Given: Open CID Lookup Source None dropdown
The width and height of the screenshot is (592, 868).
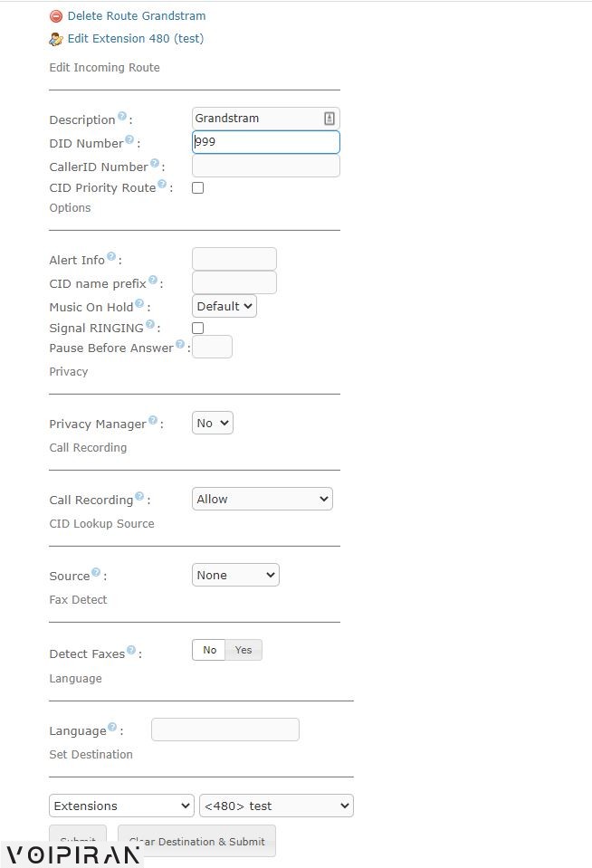Looking at the screenshot, I should click(x=235, y=575).
